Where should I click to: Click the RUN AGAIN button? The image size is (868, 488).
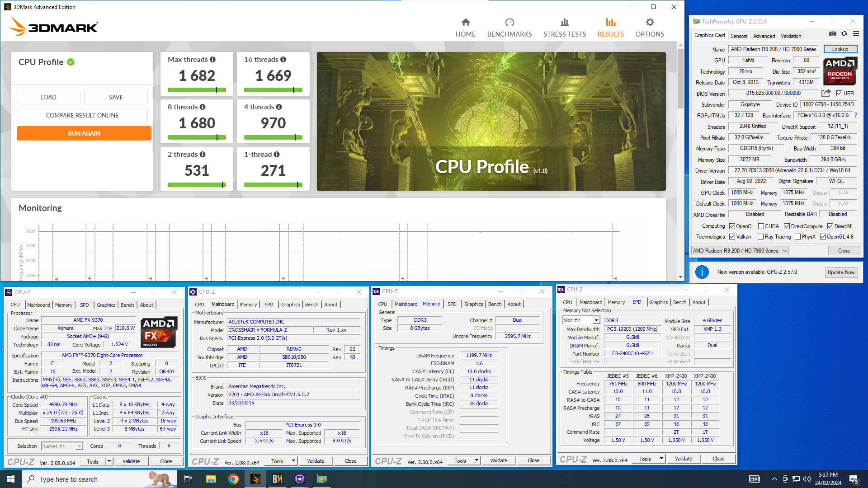84,133
